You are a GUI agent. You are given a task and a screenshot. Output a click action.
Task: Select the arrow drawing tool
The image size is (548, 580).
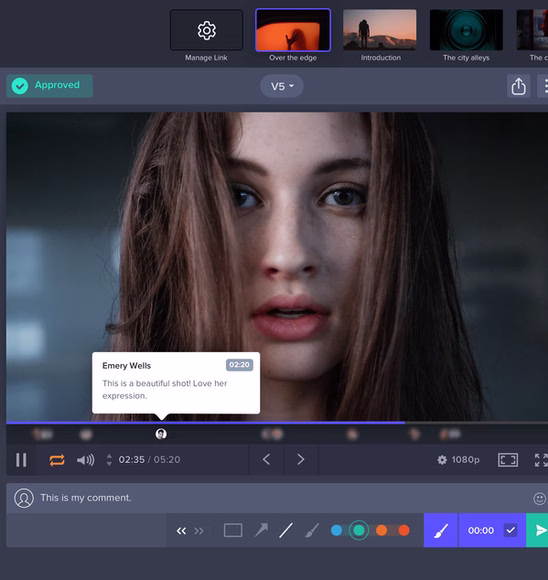(x=261, y=530)
